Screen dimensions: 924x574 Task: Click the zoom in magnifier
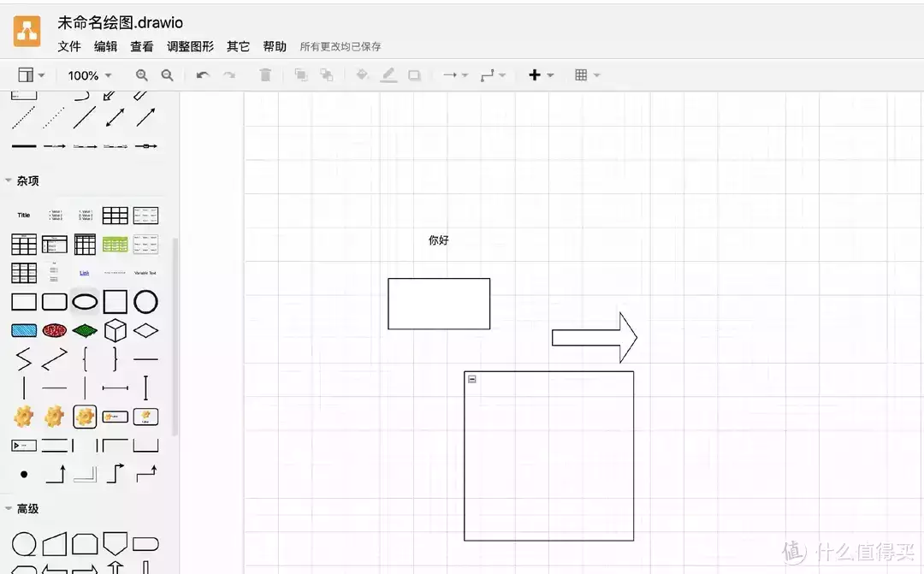point(141,74)
